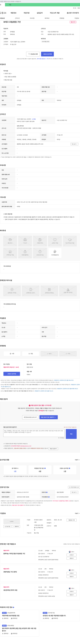Click the 통근버스 welfare icon

point(10,241)
